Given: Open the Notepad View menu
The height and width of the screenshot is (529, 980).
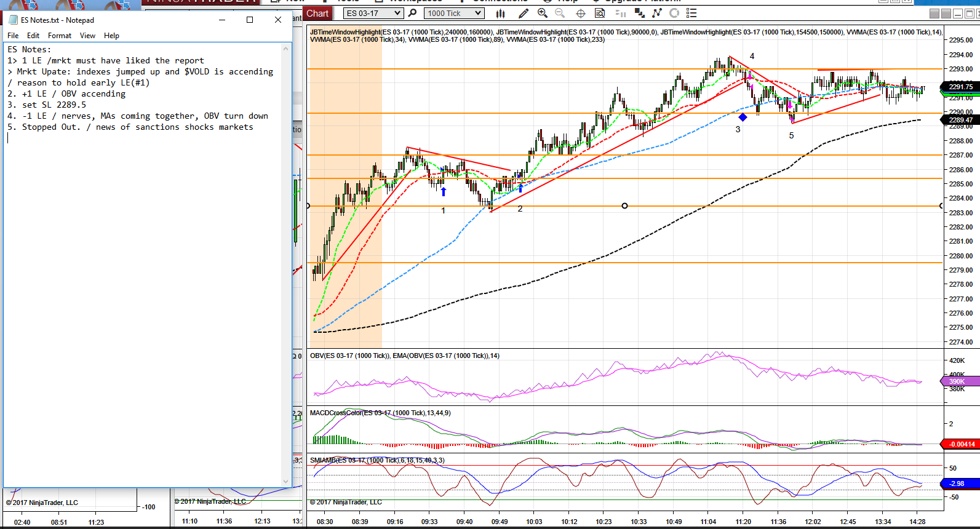Looking at the screenshot, I should click(x=87, y=36).
